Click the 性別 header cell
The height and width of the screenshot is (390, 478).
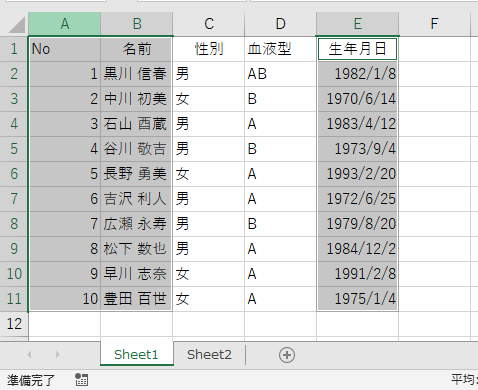click(x=209, y=49)
